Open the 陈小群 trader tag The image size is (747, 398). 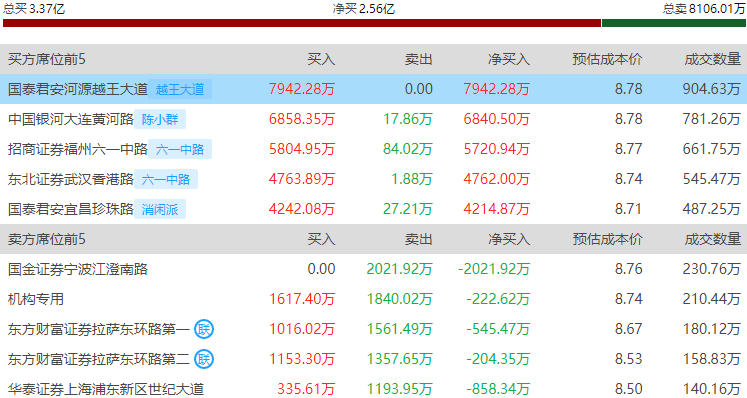[160, 119]
